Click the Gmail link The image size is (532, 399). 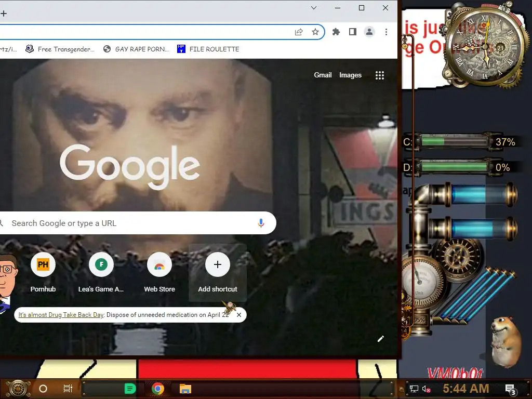(x=323, y=75)
